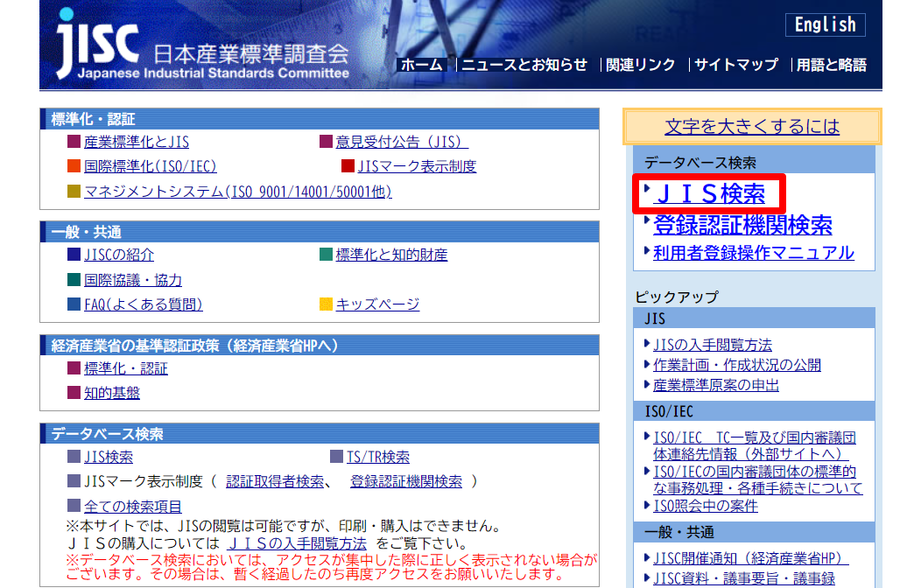Open the large ＪＩＳ検索 link in sidebar
Viewport: 914px width, 588px height.
click(x=711, y=194)
